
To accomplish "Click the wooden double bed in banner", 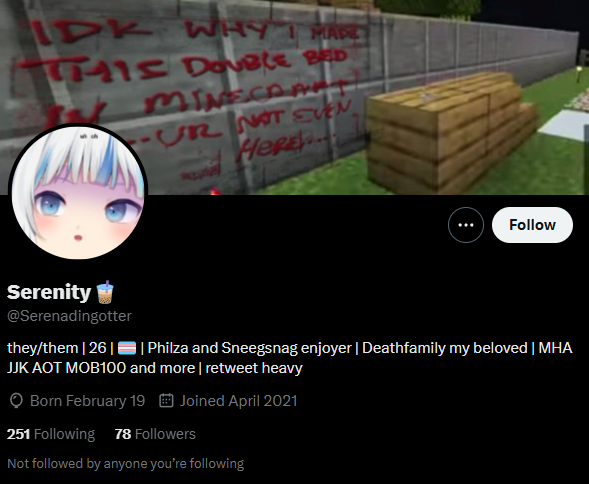I will [x=451, y=133].
